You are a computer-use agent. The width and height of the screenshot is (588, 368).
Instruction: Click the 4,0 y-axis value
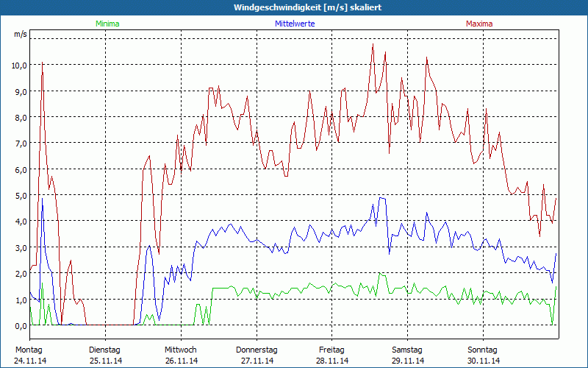21,222
